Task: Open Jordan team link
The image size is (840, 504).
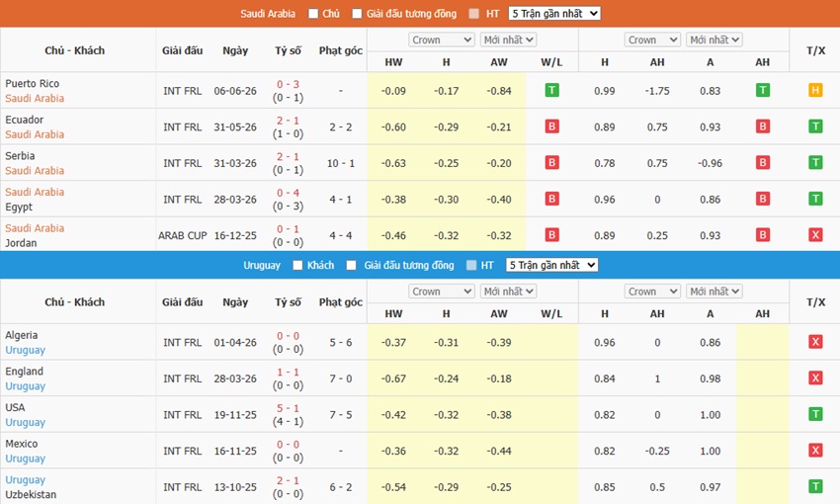Action: tap(21, 243)
